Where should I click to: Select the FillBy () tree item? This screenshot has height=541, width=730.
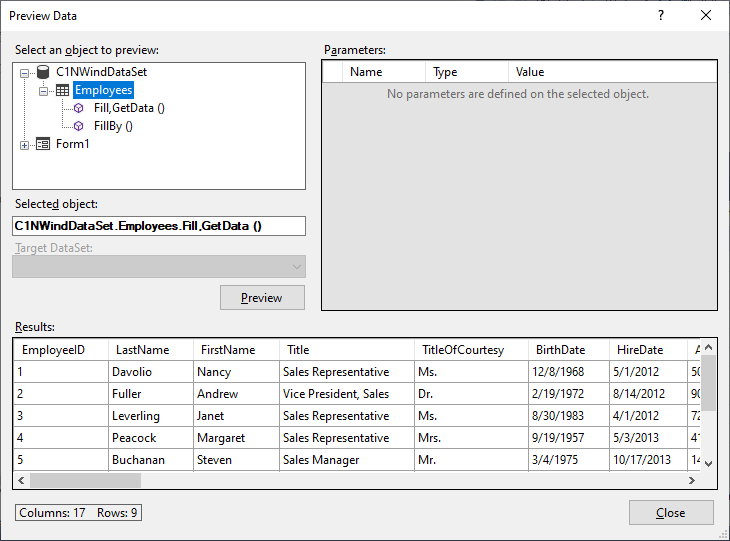[x=113, y=126]
